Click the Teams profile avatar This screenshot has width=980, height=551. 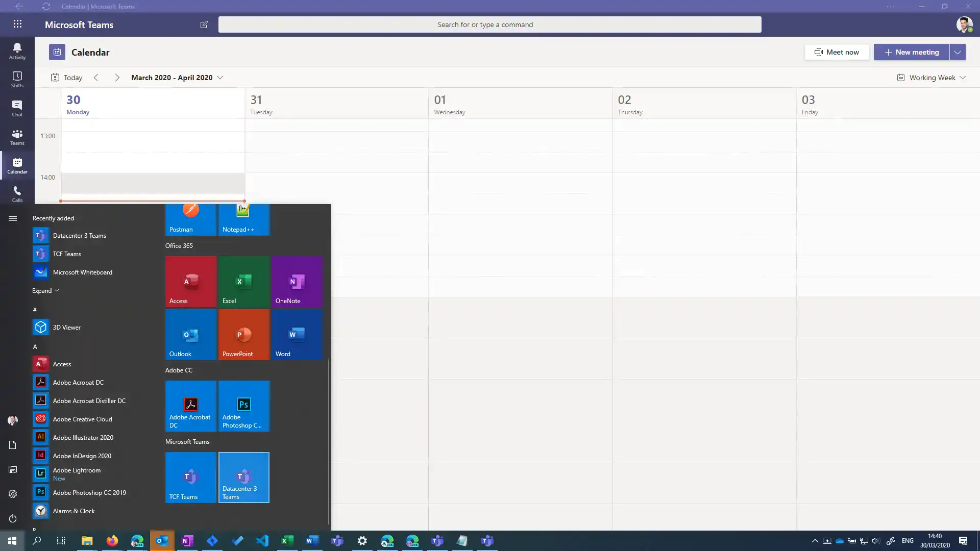point(964,24)
